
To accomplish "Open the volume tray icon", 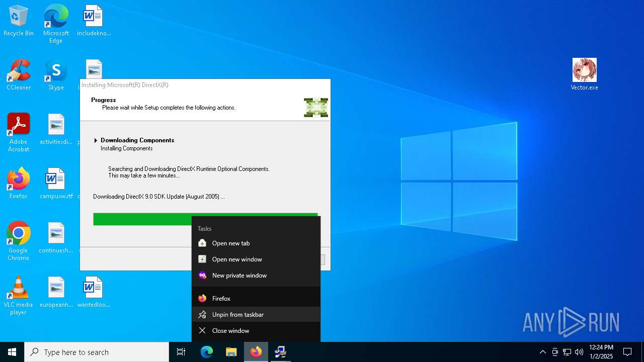I will point(579,352).
